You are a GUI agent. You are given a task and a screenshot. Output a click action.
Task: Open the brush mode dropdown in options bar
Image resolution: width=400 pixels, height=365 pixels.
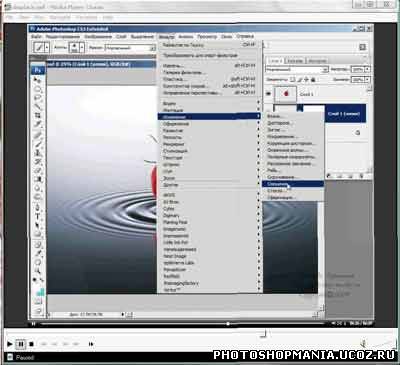click(x=130, y=48)
